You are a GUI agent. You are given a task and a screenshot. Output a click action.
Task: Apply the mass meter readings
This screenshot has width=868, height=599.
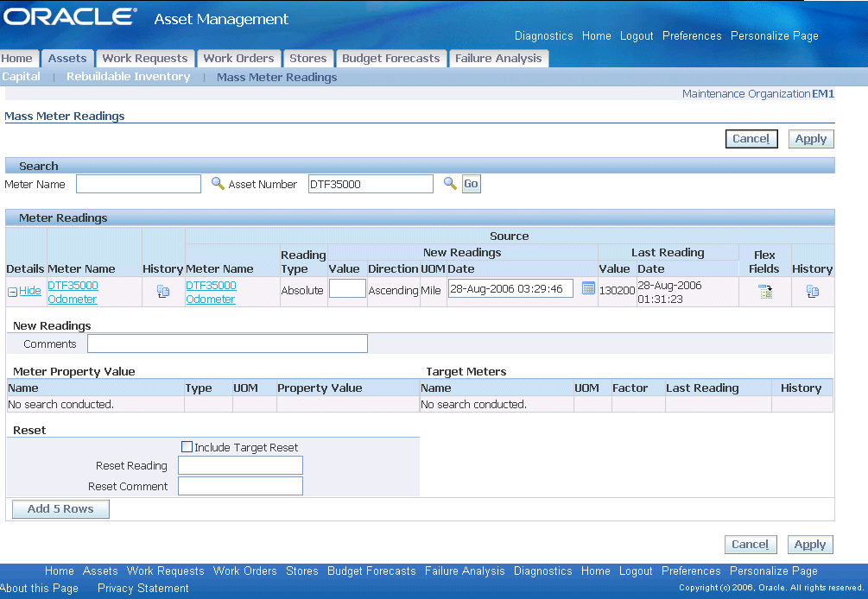tap(810, 138)
